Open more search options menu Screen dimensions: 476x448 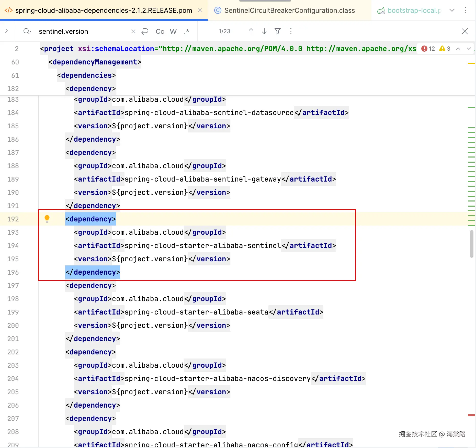click(291, 31)
